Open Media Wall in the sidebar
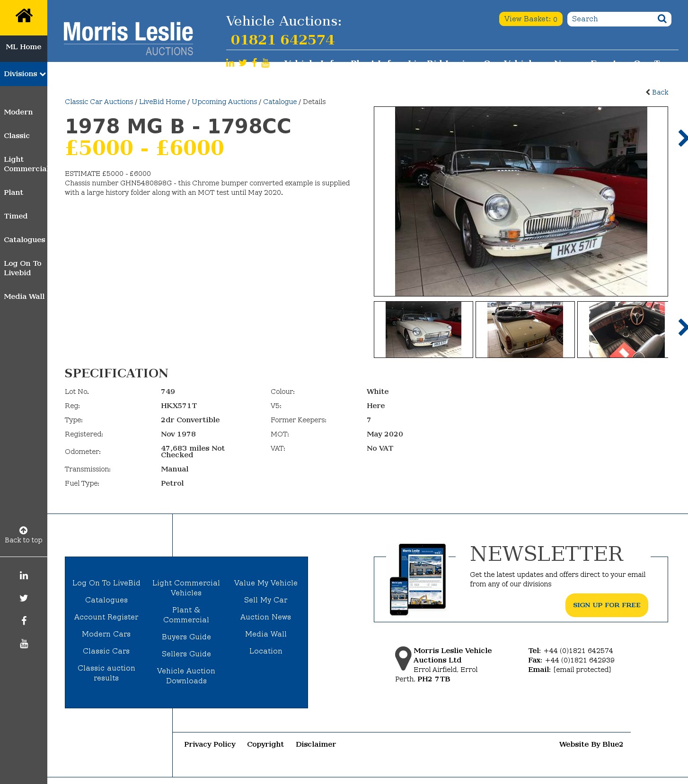The image size is (688, 784). (x=24, y=296)
